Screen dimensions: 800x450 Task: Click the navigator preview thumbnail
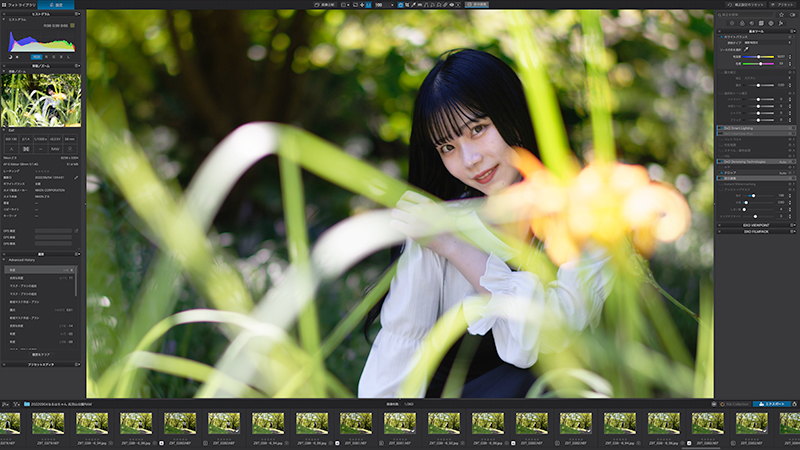tap(41, 100)
